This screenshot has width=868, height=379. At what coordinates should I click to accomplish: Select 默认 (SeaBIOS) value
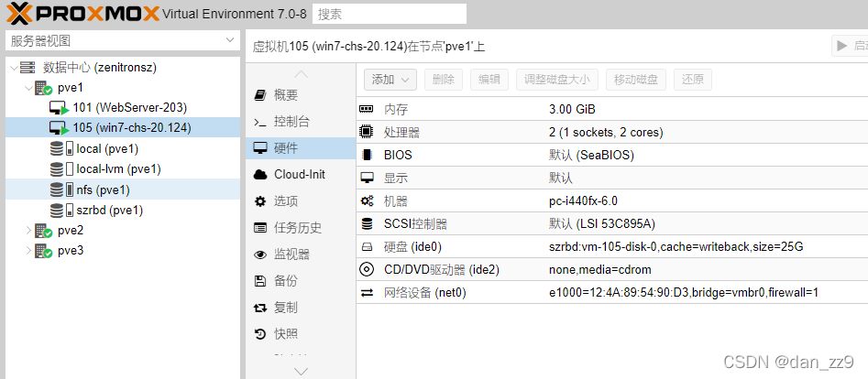[x=591, y=156]
